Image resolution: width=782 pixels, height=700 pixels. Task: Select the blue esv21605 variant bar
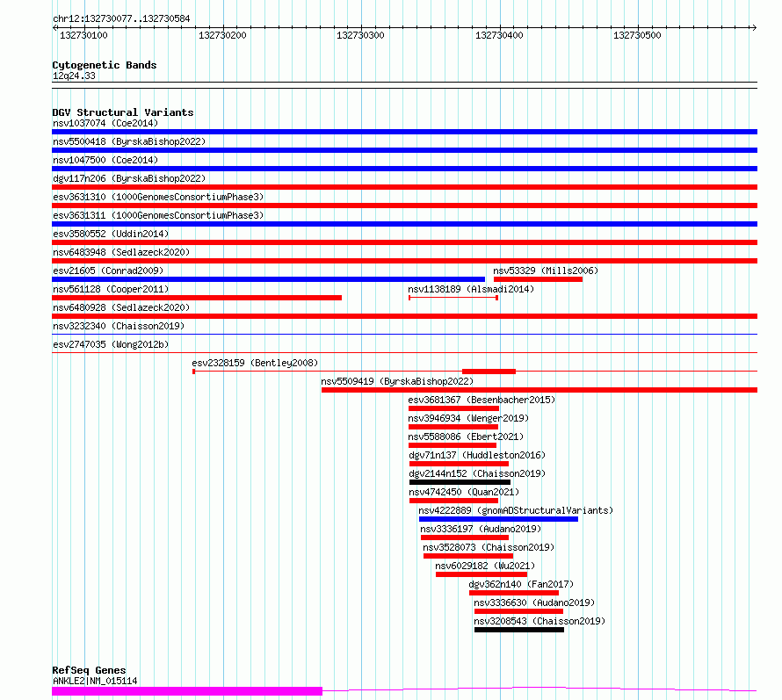(x=268, y=279)
